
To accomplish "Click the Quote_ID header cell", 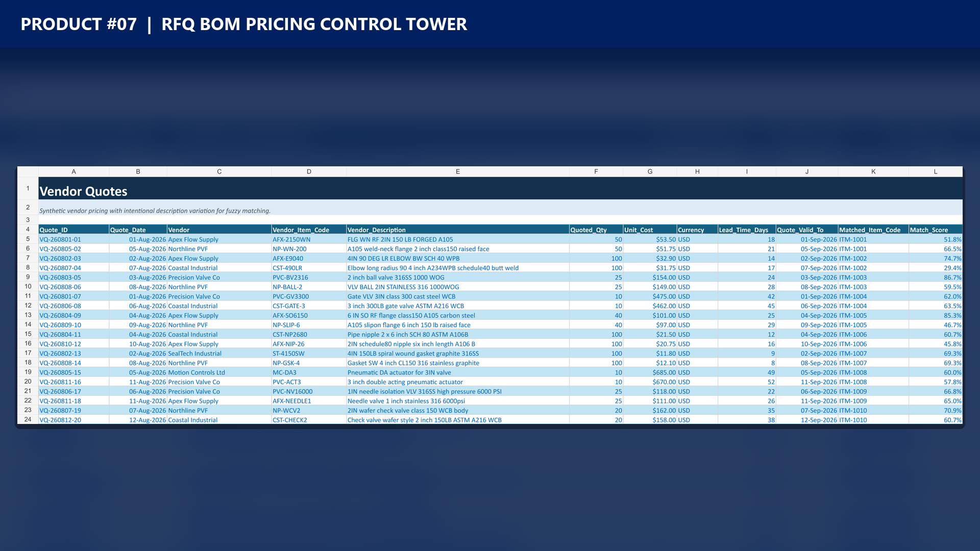I will (x=73, y=230).
